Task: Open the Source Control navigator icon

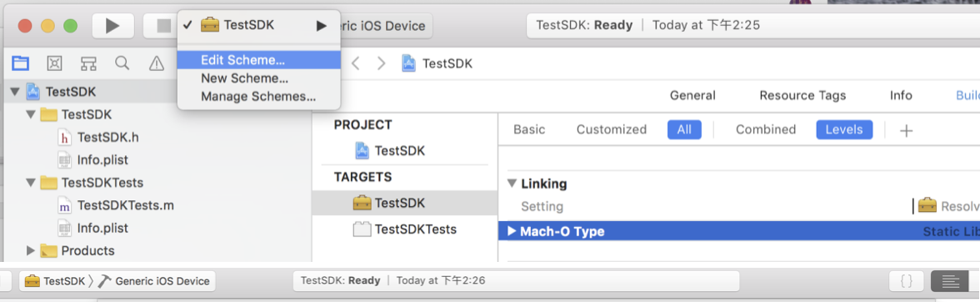Action: [55, 63]
